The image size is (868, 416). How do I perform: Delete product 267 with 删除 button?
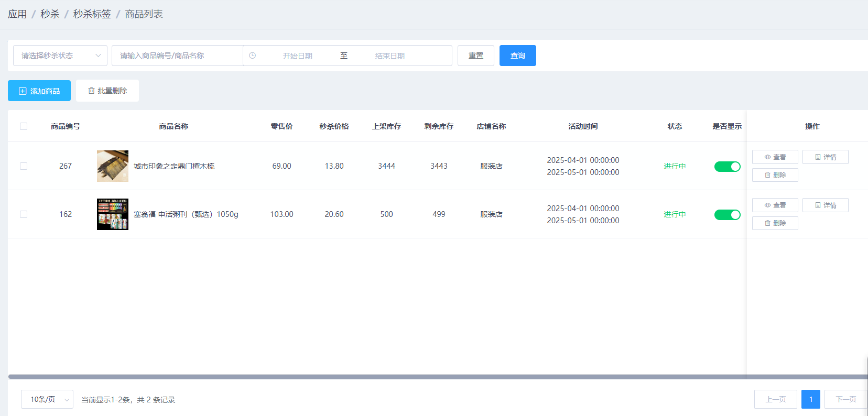click(x=775, y=175)
